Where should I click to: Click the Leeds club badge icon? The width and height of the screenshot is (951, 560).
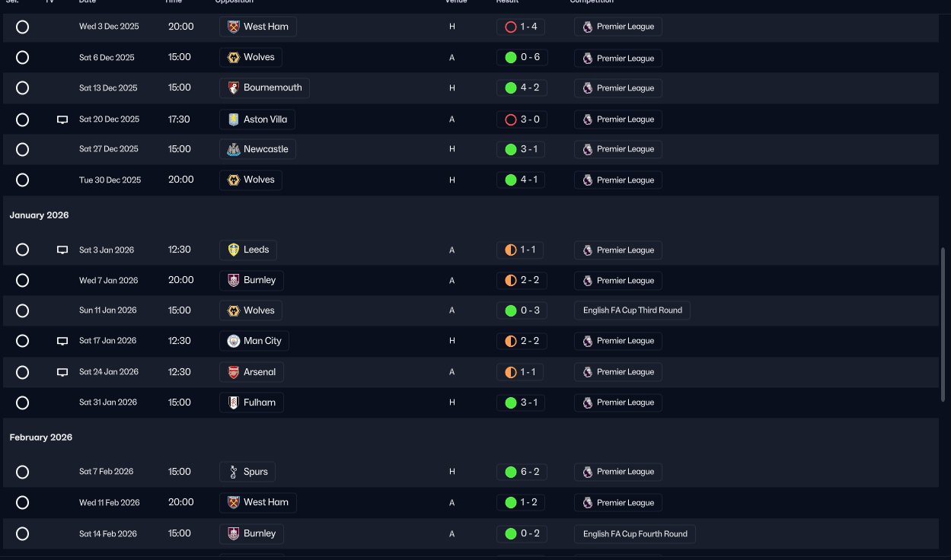[234, 250]
